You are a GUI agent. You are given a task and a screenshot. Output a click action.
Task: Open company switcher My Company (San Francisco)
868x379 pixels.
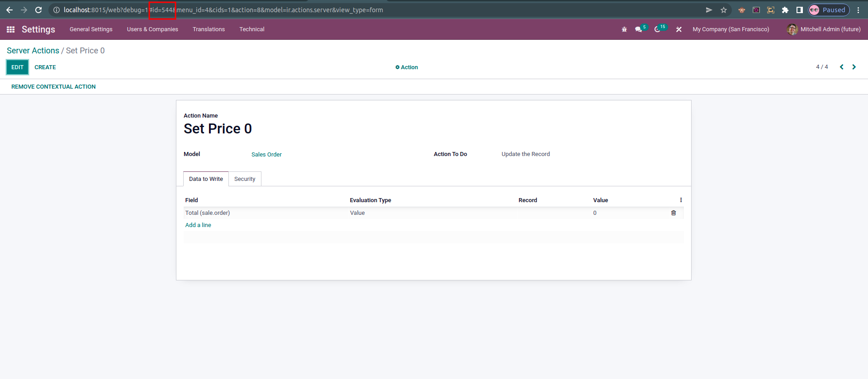[x=730, y=29]
